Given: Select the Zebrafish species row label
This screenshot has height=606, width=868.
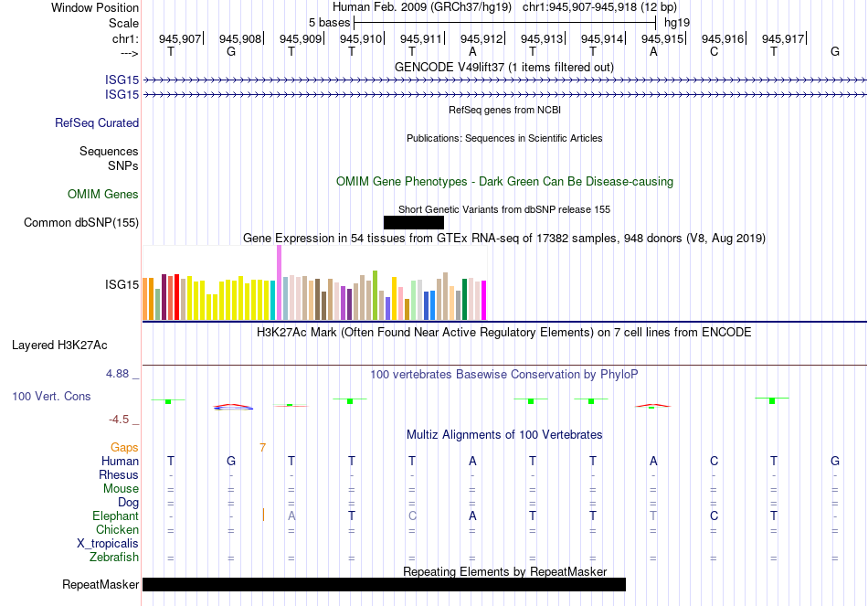Looking at the screenshot, I should 114,558.
